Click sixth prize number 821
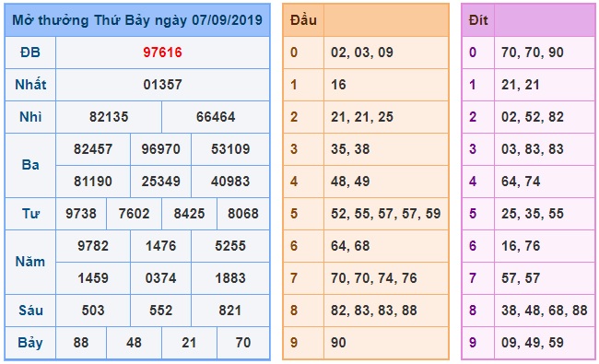 point(230,311)
